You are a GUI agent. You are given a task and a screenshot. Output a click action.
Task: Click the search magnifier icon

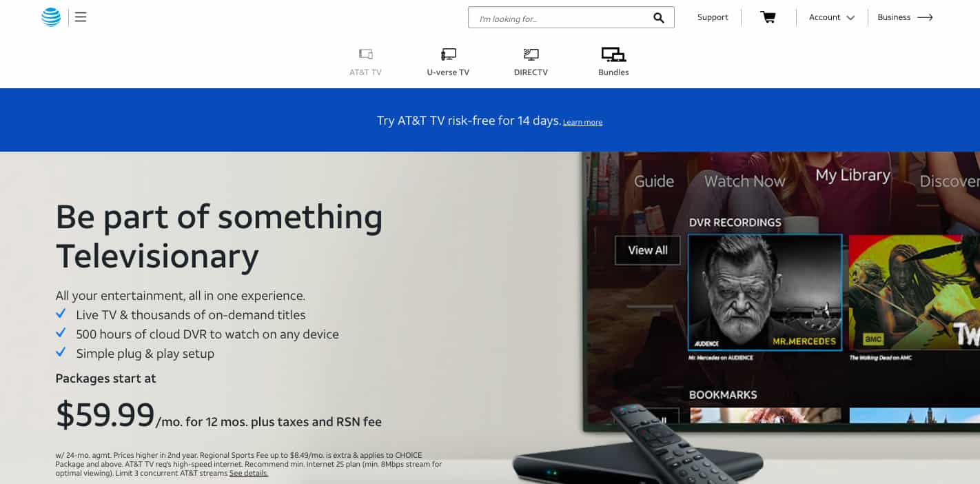pyautogui.click(x=659, y=18)
